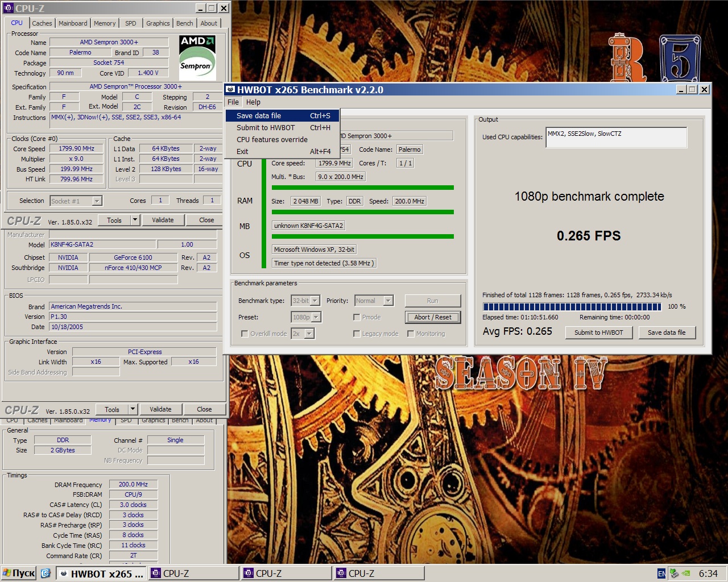Click the HWBOT x265 title bar icon
The height and width of the screenshot is (582, 728).
click(x=231, y=89)
